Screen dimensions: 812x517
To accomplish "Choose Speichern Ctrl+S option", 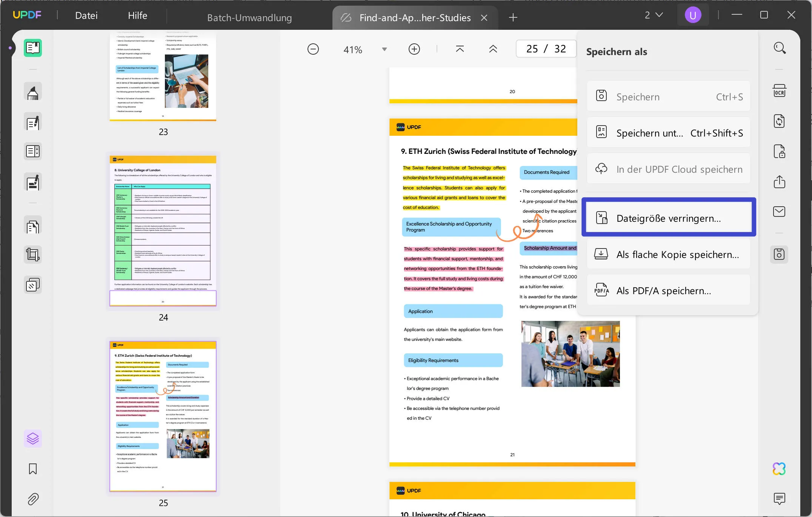I will 669,97.
